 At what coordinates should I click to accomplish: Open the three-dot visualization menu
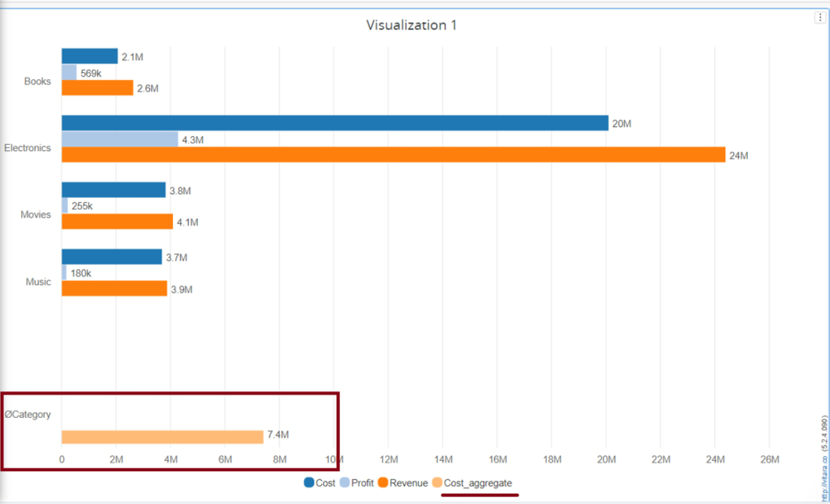(820, 18)
